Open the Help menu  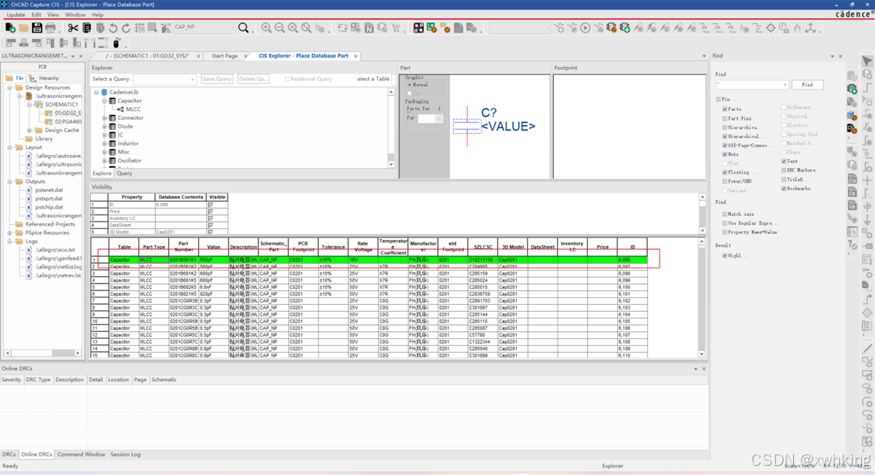pos(97,15)
